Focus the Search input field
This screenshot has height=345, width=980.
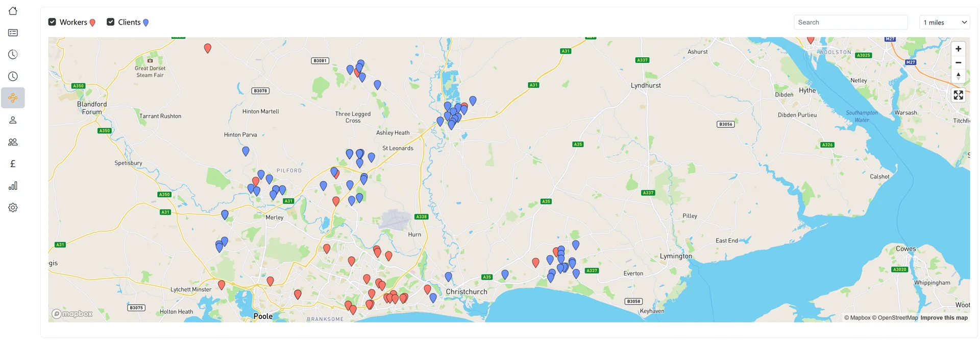851,22
